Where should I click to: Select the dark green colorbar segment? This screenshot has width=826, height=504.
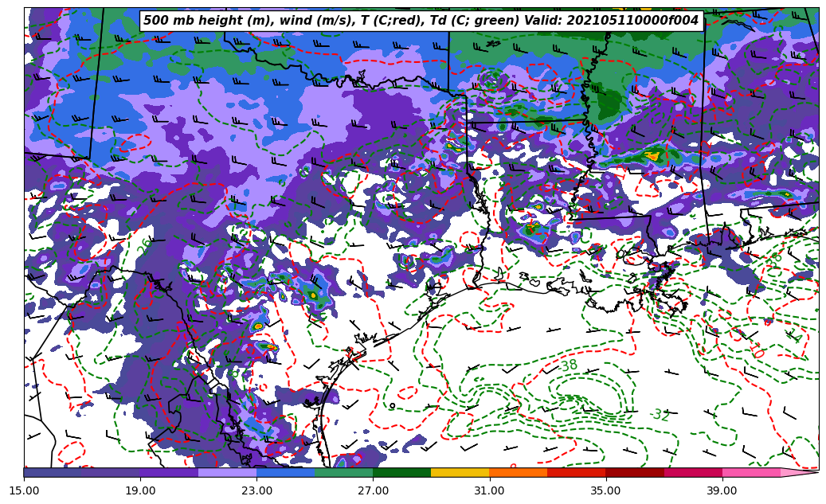(401, 472)
